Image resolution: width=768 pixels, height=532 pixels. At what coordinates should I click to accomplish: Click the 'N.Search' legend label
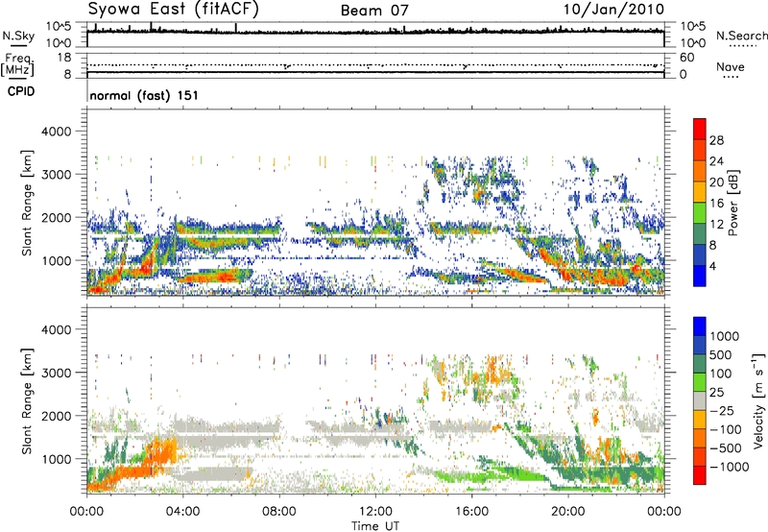[741, 36]
